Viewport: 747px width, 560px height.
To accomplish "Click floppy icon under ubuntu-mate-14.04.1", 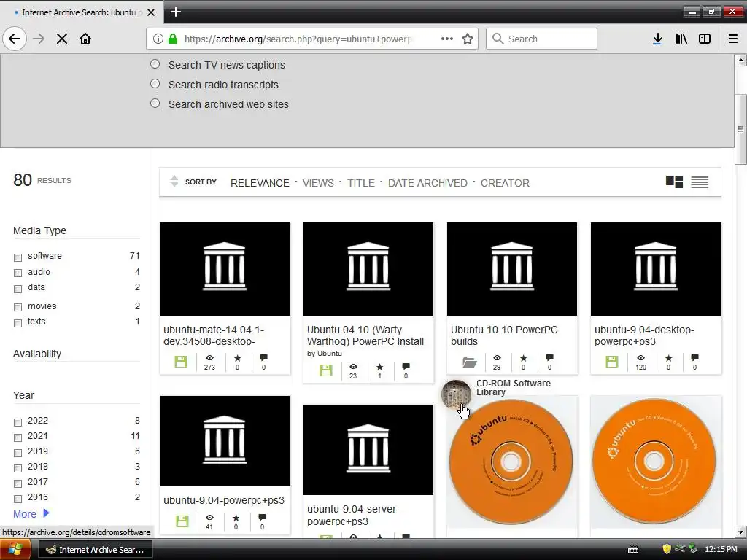I will tap(181, 362).
